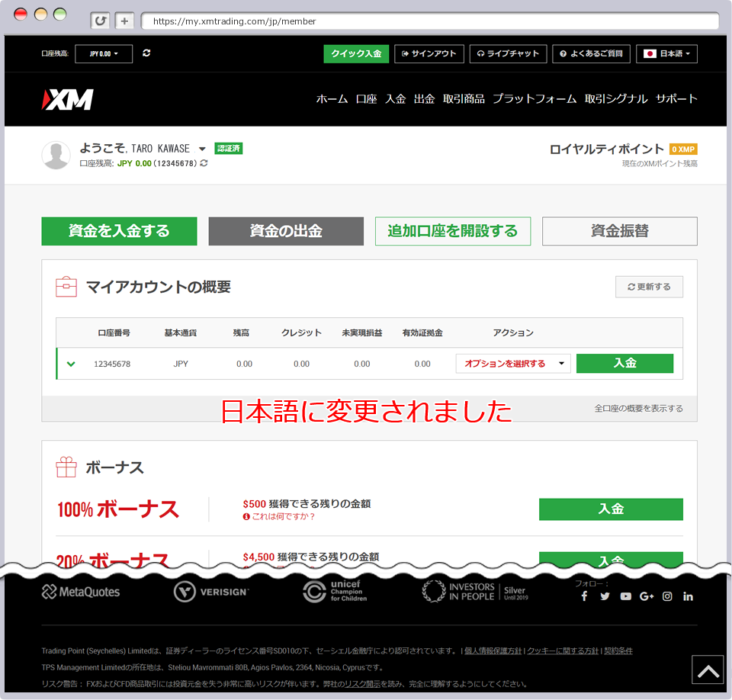Click the scroll-to-top arrow button
The image size is (732, 700).
(707, 669)
